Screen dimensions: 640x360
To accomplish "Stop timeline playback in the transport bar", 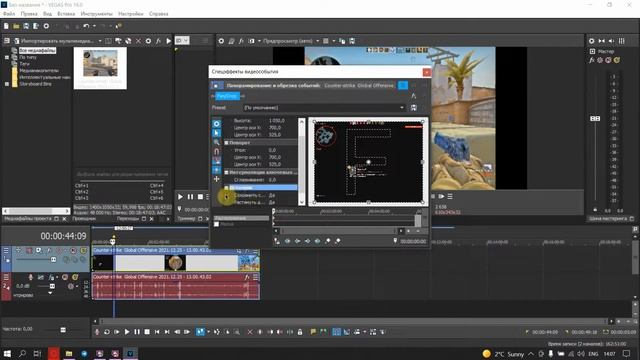I will point(147,332).
